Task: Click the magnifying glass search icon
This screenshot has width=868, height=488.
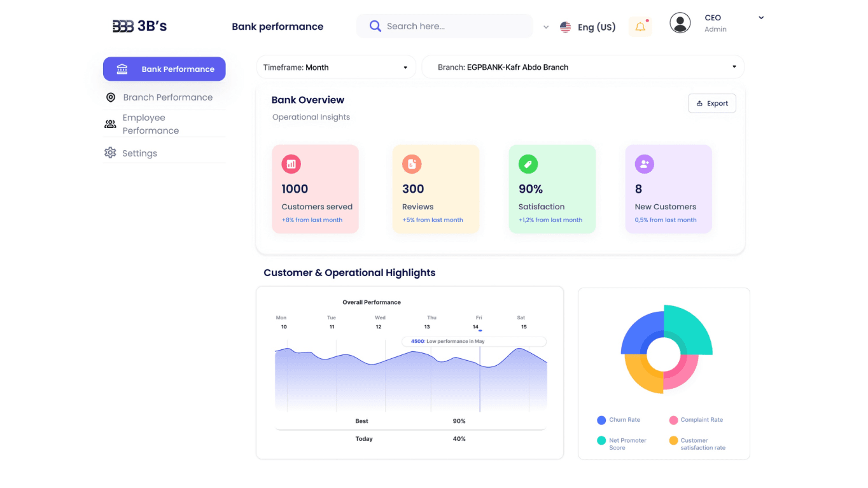Action: coord(375,26)
